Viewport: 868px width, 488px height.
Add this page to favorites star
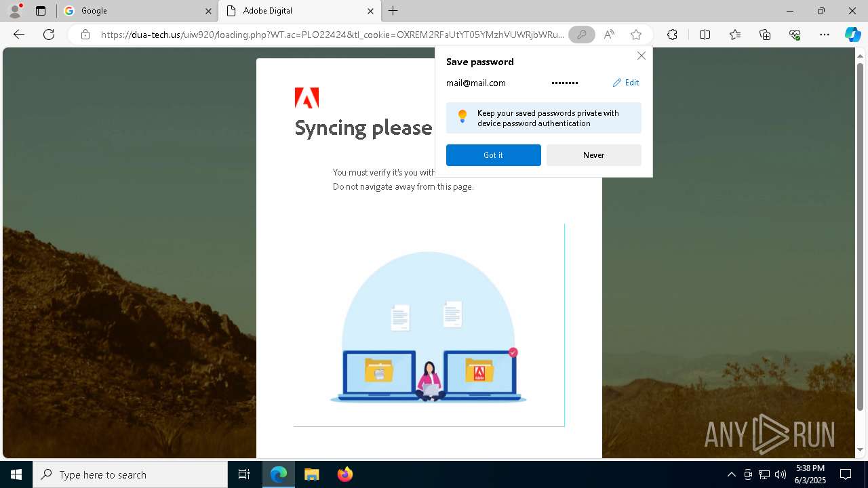(x=636, y=35)
